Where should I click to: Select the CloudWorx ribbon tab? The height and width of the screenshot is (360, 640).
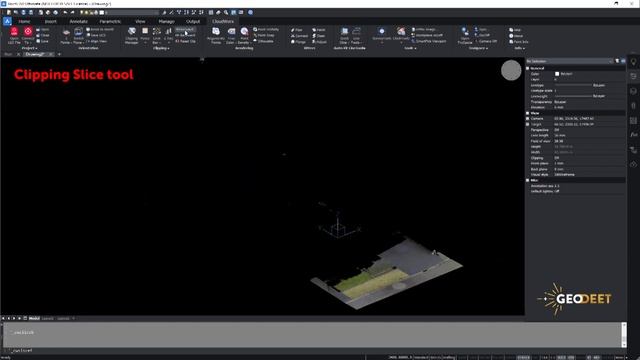coord(223,21)
